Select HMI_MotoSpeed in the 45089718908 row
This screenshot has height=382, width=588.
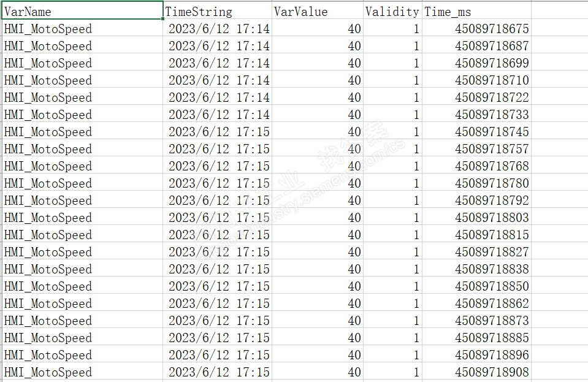coord(83,372)
